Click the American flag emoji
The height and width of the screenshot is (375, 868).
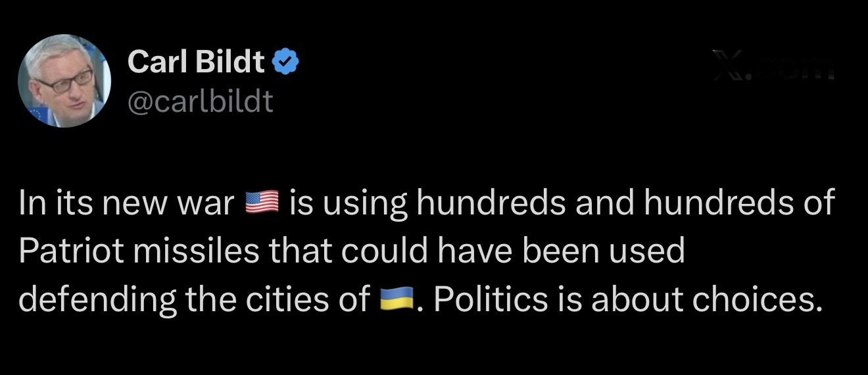click(x=262, y=203)
